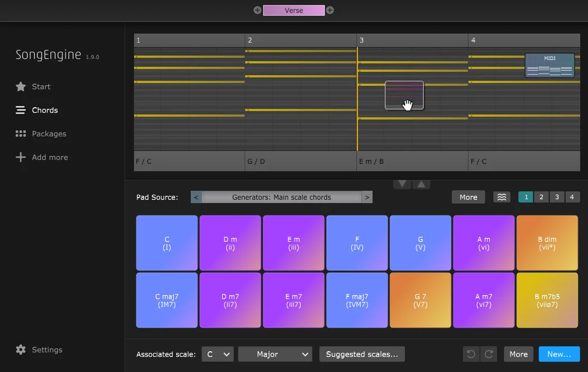Go to next pad source with right arrow
The width and height of the screenshot is (588, 372).
pyautogui.click(x=367, y=198)
